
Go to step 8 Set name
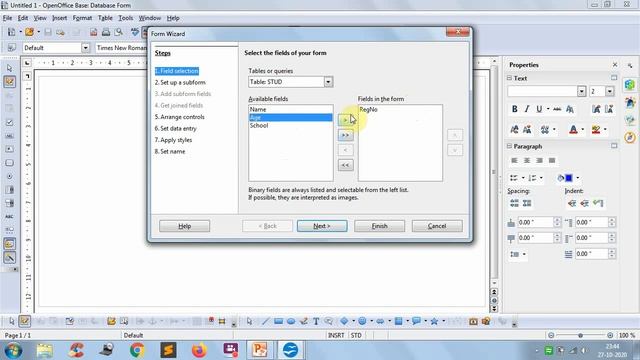point(170,151)
